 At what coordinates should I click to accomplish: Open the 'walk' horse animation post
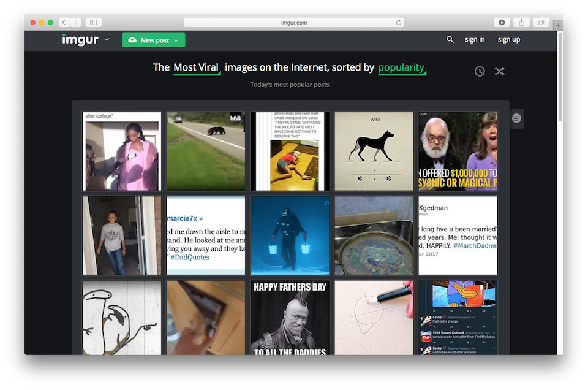pos(374,151)
